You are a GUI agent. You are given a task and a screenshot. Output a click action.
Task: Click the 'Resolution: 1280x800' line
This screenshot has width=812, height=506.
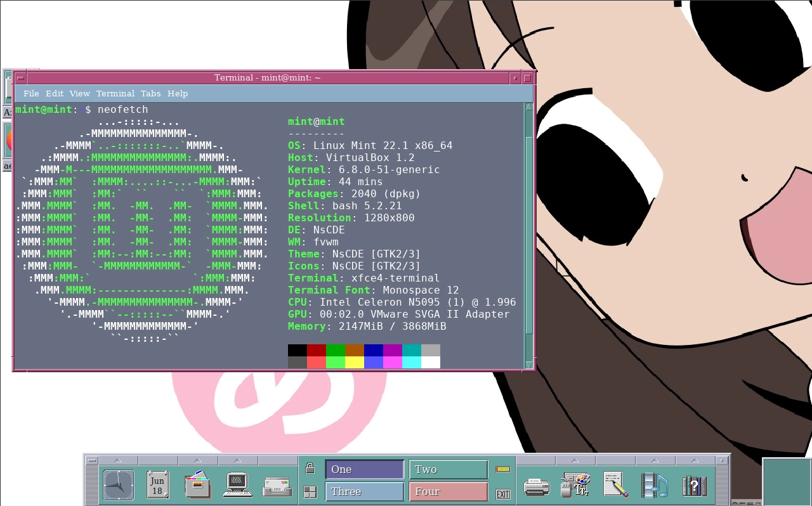pos(351,218)
